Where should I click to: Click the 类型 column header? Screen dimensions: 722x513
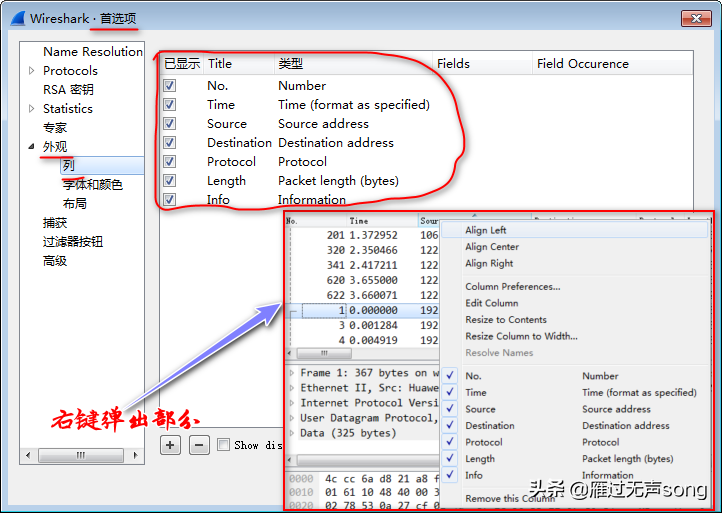click(x=353, y=64)
